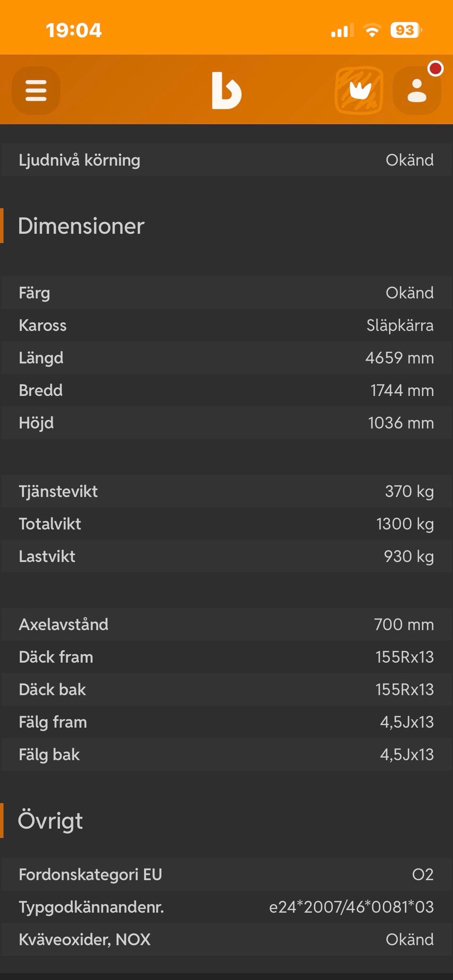Tap the red notification badge
Image resolution: width=453 pixels, height=980 pixels.
coord(435,69)
